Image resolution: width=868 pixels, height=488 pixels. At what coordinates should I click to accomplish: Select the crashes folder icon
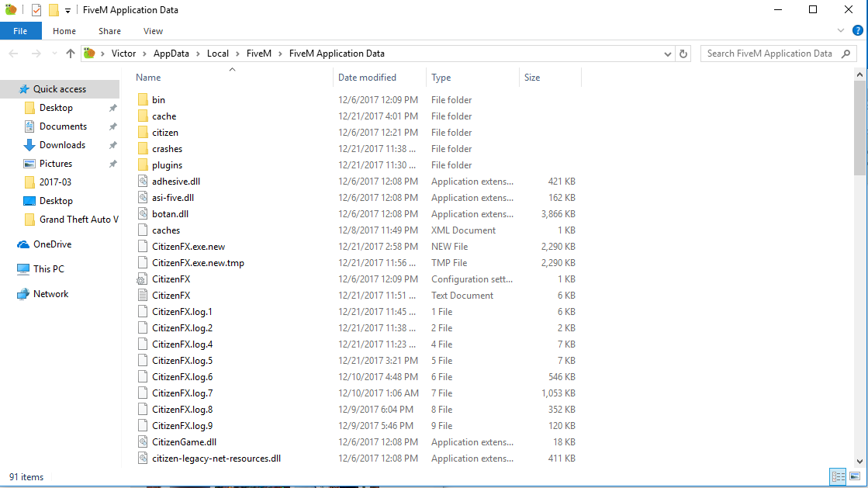(x=143, y=149)
